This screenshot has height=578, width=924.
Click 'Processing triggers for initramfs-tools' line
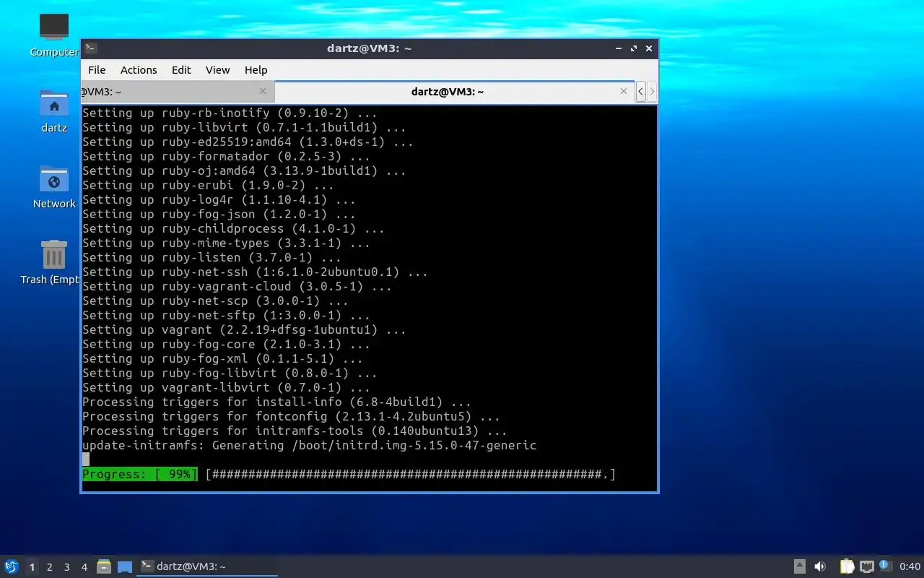pyautogui.click(x=295, y=431)
